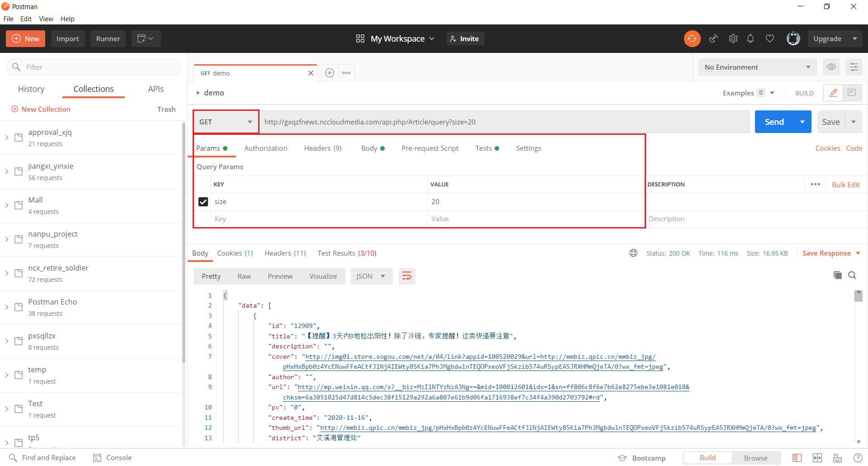Image resolution: width=868 pixels, height=466 pixels.
Task: Add a new request tab
Action: pos(330,73)
